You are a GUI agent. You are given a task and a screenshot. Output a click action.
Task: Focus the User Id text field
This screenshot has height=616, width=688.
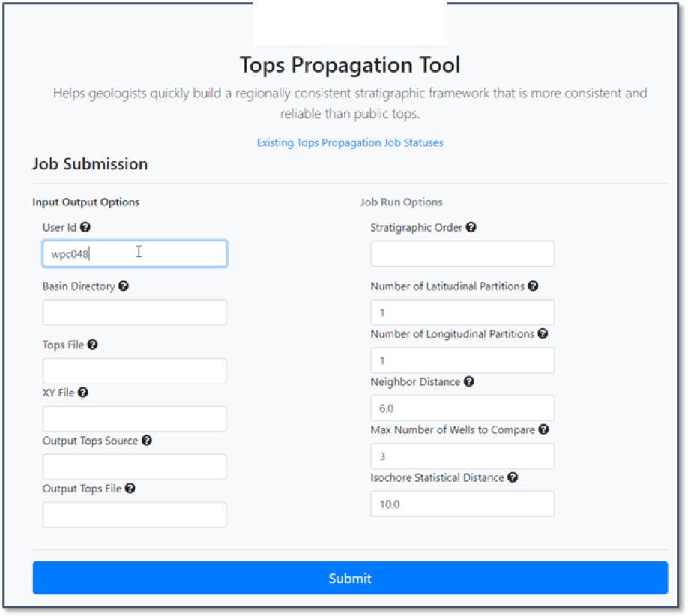(135, 254)
